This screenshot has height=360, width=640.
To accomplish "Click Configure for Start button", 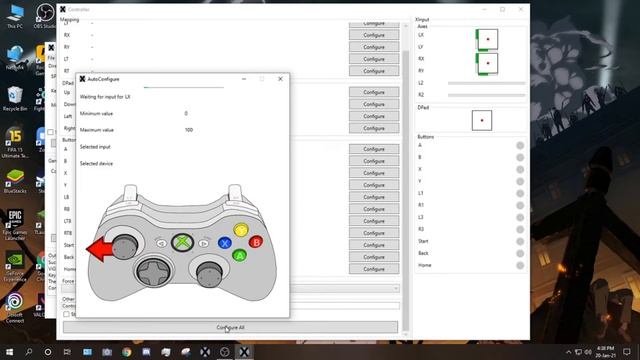I will pos(374,245).
